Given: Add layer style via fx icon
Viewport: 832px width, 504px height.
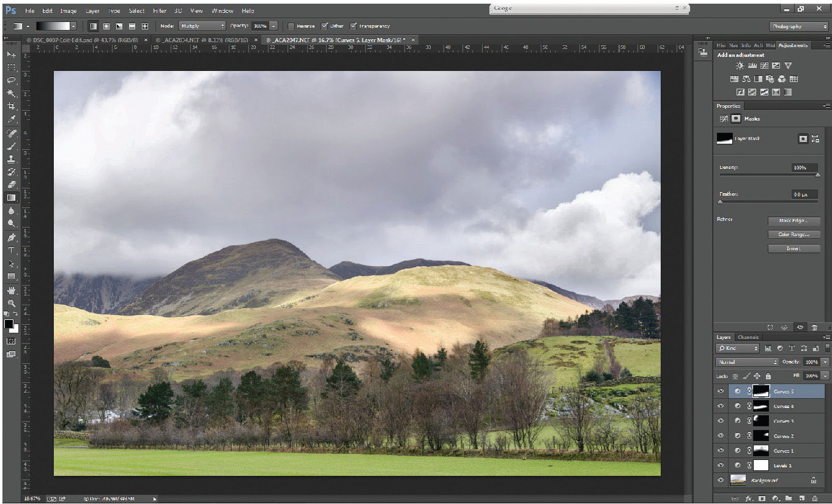Looking at the screenshot, I should coord(748,498).
